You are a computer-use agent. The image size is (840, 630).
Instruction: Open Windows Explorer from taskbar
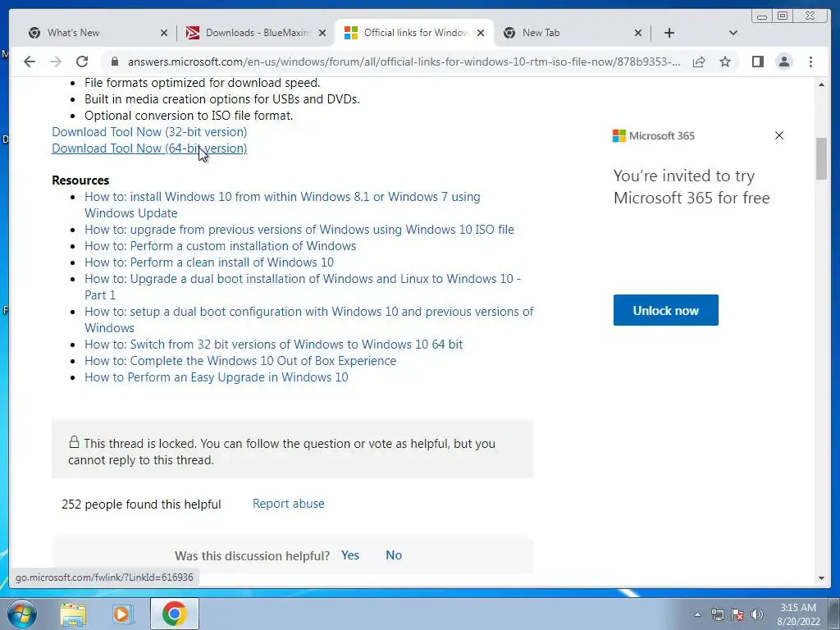[73, 614]
